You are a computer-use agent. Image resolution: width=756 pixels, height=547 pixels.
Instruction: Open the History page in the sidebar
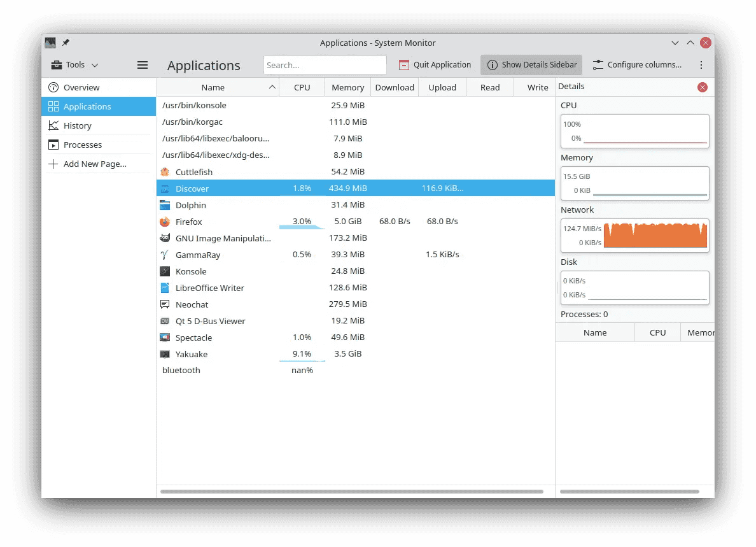coord(78,125)
